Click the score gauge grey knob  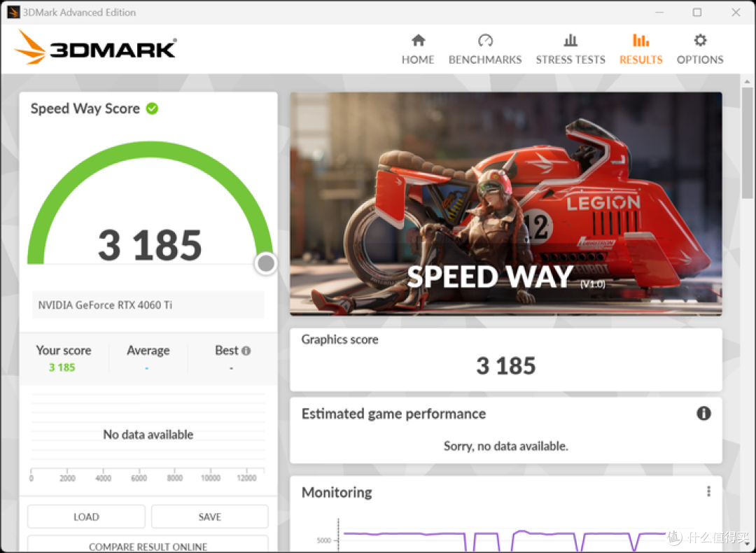tap(266, 263)
